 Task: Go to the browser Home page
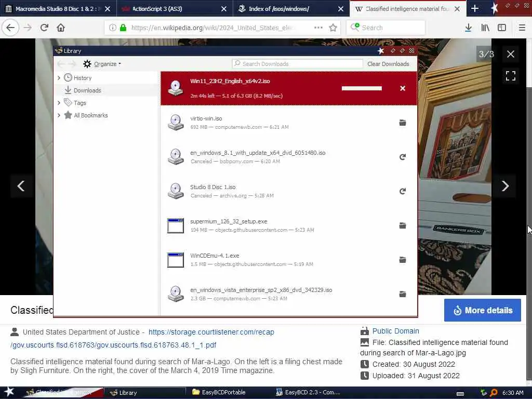coord(61,28)
